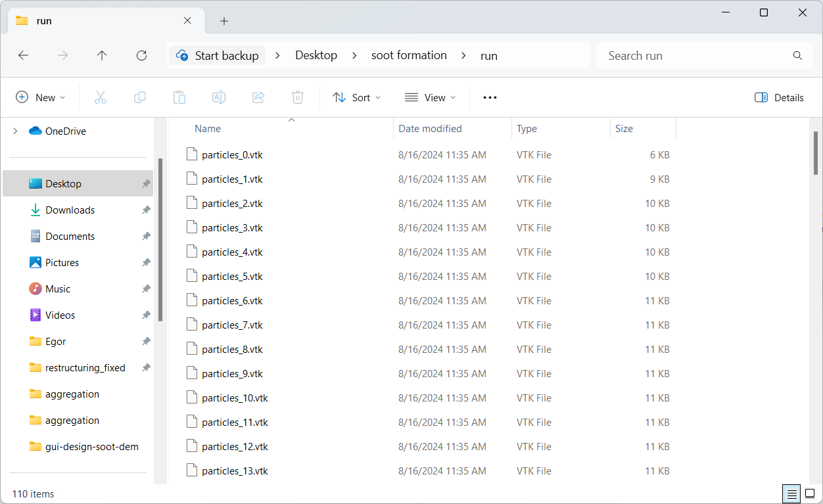
Task: Navigate to Desktop breadcrumb
Action: 316,56
